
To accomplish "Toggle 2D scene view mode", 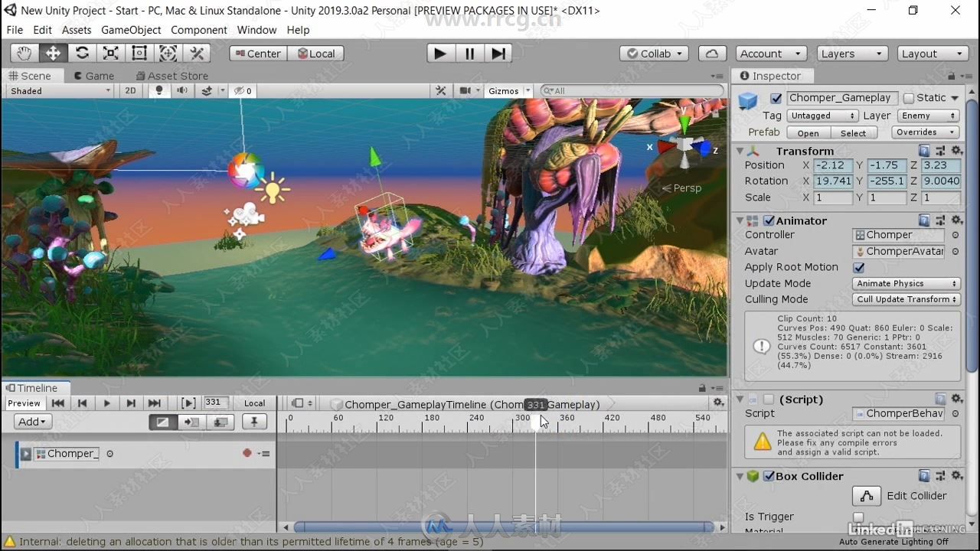I will [130, 90].
